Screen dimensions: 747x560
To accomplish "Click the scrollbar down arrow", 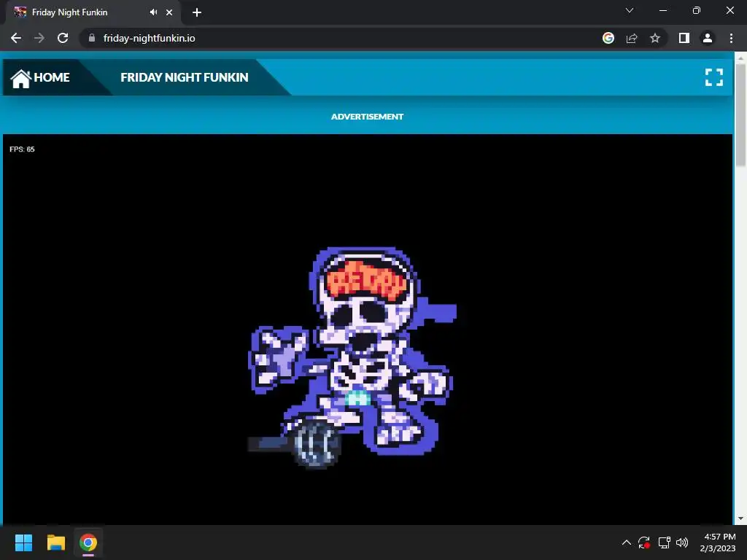I will [x=740, y=518].
